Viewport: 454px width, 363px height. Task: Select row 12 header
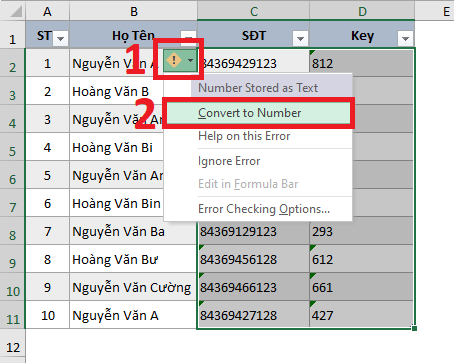13,348
